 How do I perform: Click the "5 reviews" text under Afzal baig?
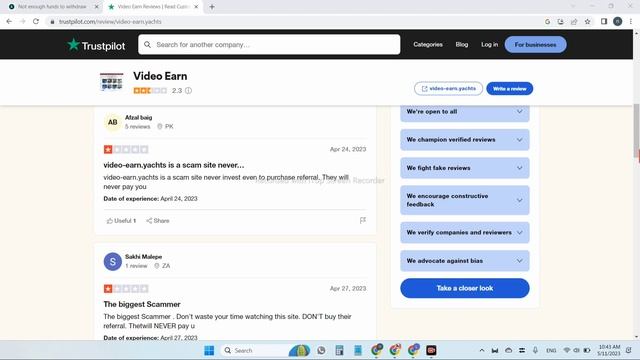(x=138, y=127)
